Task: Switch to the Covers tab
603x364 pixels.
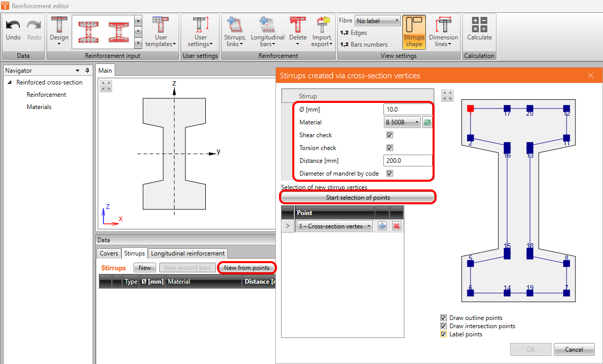Action: pos(109,253)
